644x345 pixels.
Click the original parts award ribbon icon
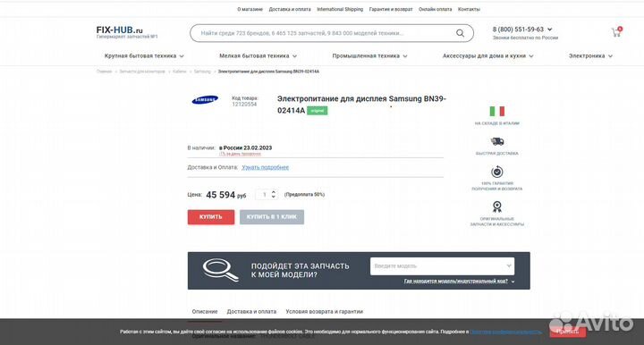497,206
